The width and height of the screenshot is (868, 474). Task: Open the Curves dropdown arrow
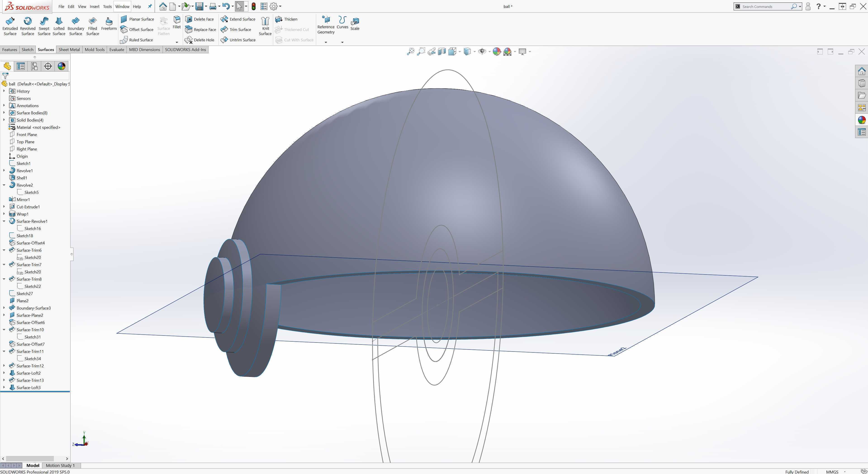(342, 42)
